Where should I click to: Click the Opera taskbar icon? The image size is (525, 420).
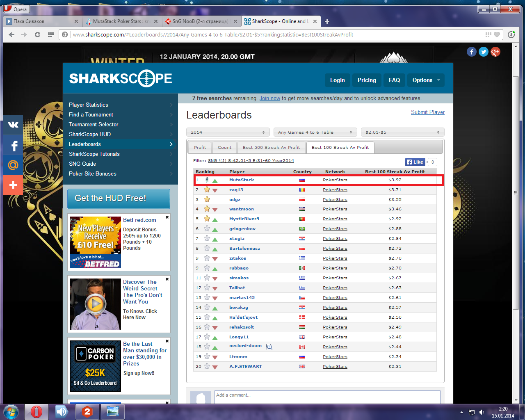pos(37,411)
